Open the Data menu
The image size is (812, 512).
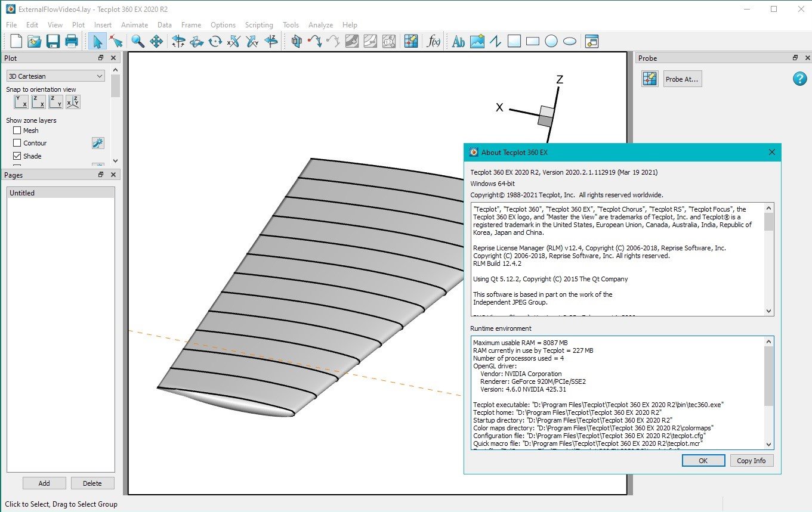coord(165,25)
